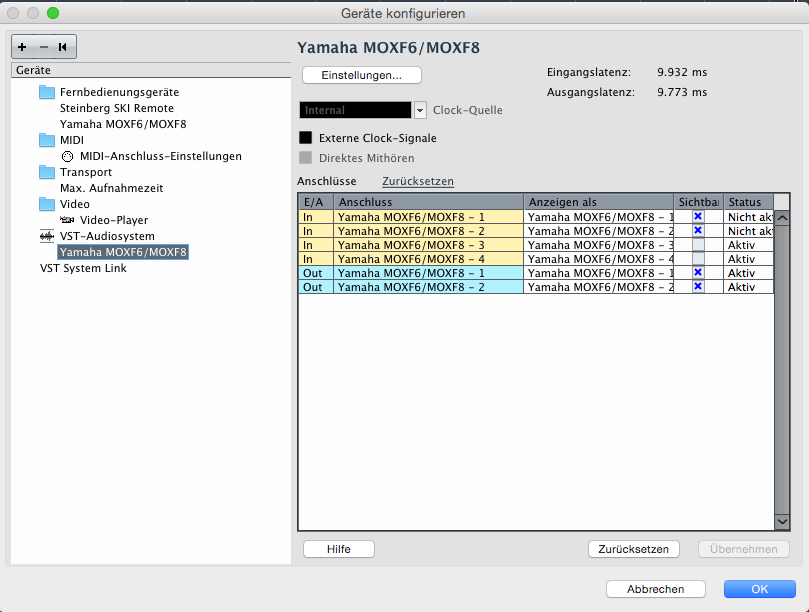Toggle Direktes Mithören checkbox
Image resolution: width=809 pixels, height=612 pixels.
[x=305, y=157]
